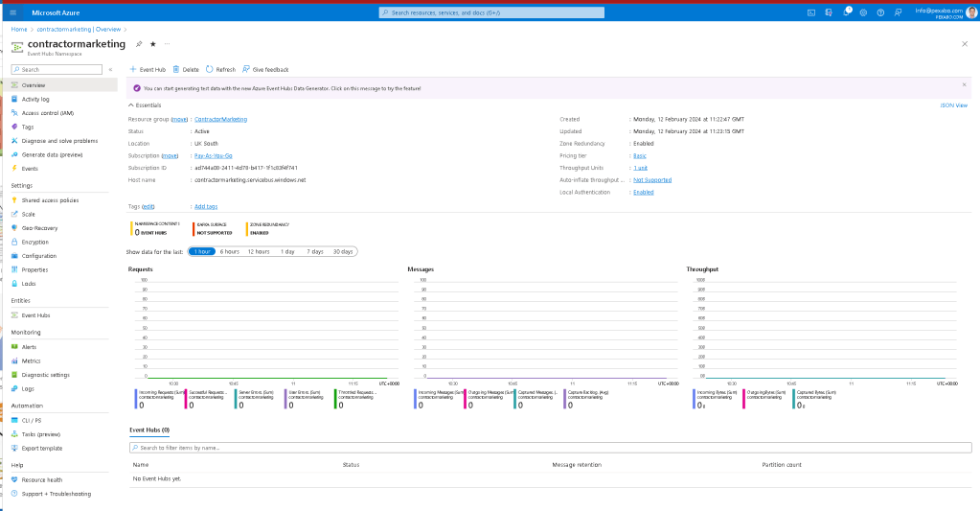This screenshot has width=980, height=511.
Task: Open the Azure portal hamburger menu
Action: (x=13, y=12)
